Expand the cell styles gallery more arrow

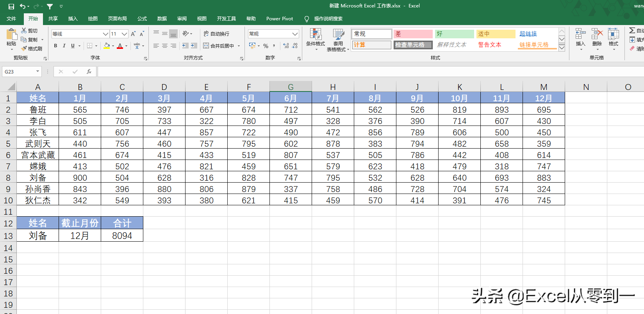[x=562, y=48]
